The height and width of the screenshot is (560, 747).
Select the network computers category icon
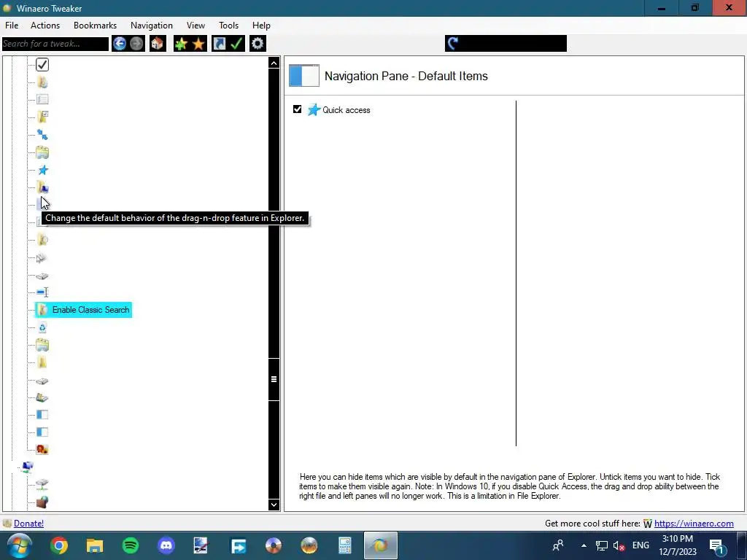pos(27,467)
